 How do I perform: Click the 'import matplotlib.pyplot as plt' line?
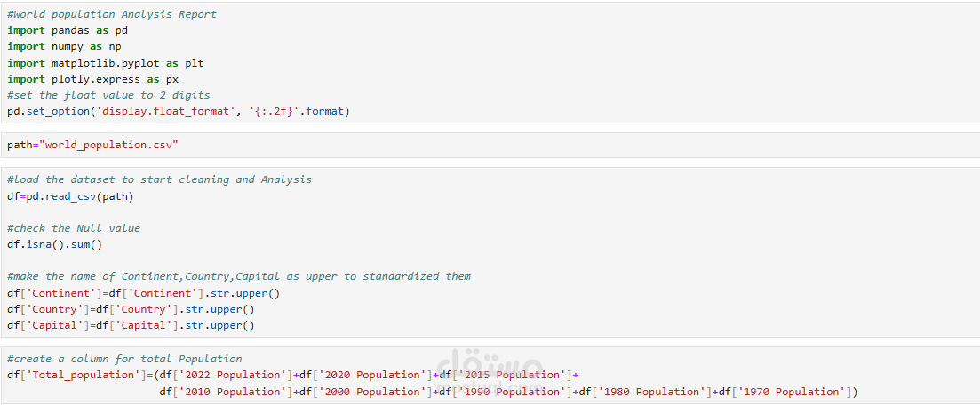(x=106, y=63)
